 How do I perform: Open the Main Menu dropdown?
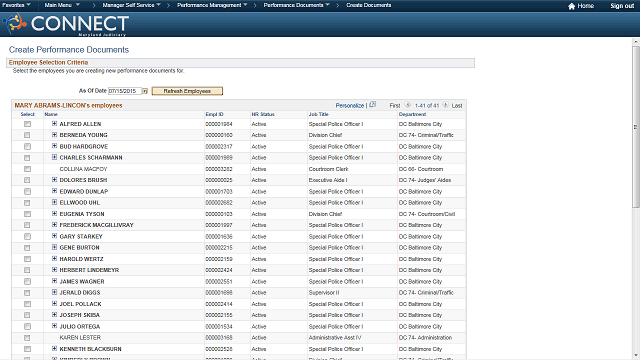coord(62,5)
